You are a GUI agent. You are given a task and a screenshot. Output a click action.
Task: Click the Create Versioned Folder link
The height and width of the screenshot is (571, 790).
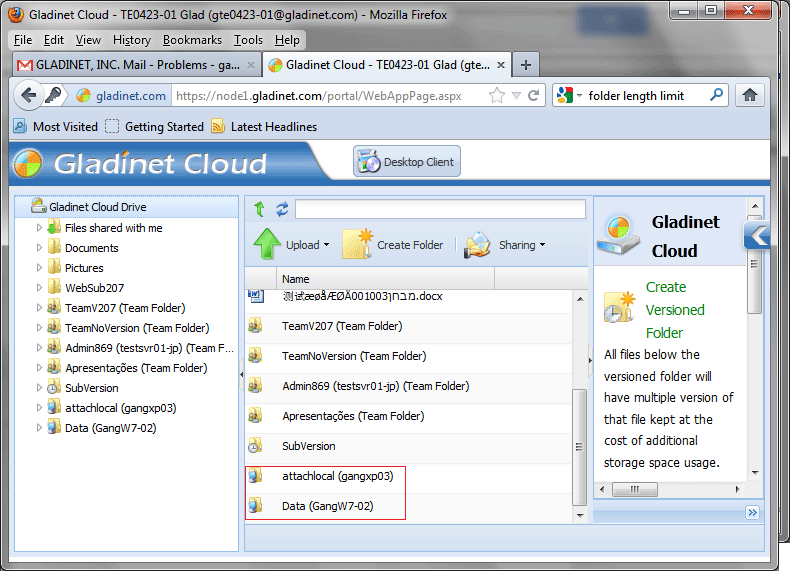675,309
